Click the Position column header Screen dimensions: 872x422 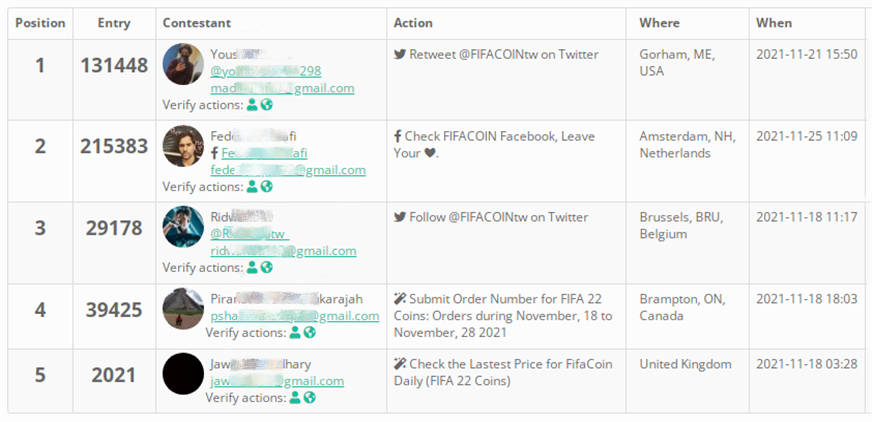[x=40, y=23]
